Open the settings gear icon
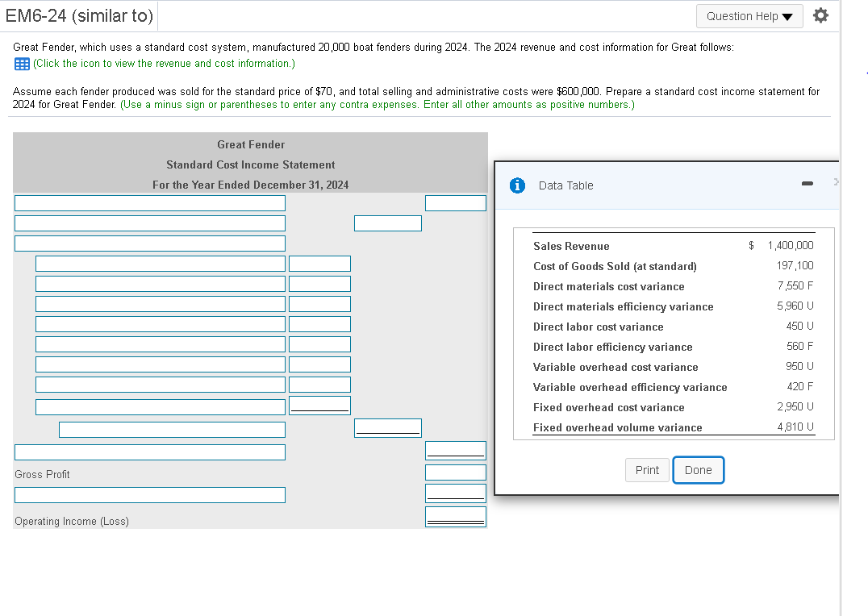 pyautogui.click(x=820, y=15)
